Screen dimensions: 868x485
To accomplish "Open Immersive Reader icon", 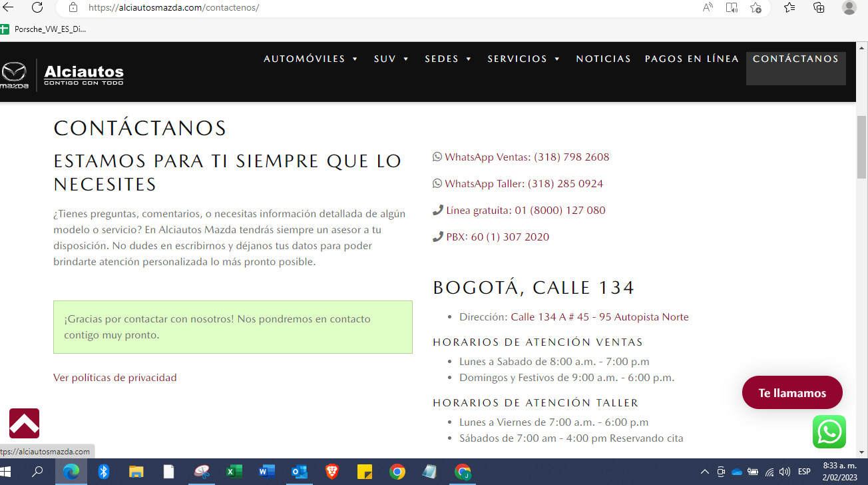I will pyautogui.click(x=732, y=7).
